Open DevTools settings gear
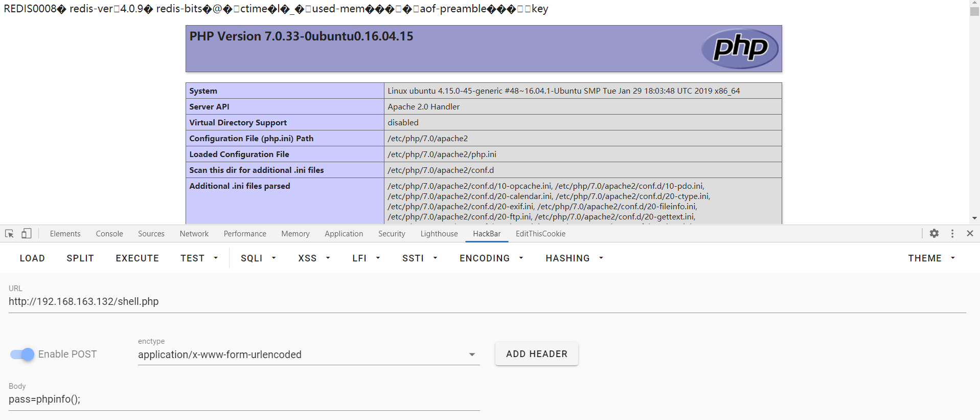 coord(934,233)
